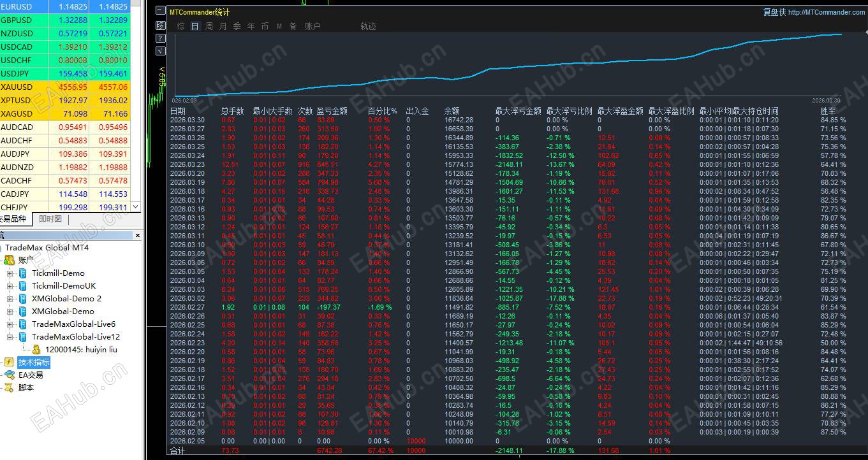868x460 pixels.
Task: Select TradeMaxGlobal-Live12 tree label
Action: click(76, 336)
